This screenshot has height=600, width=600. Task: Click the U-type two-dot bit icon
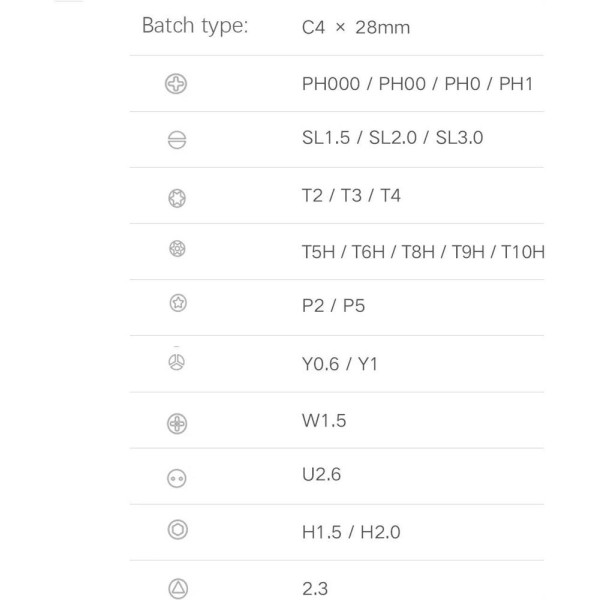click(177, 479)
